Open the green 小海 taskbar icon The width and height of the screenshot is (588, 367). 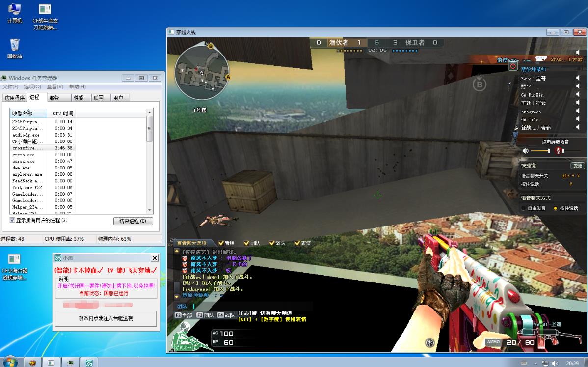[89, 363]
